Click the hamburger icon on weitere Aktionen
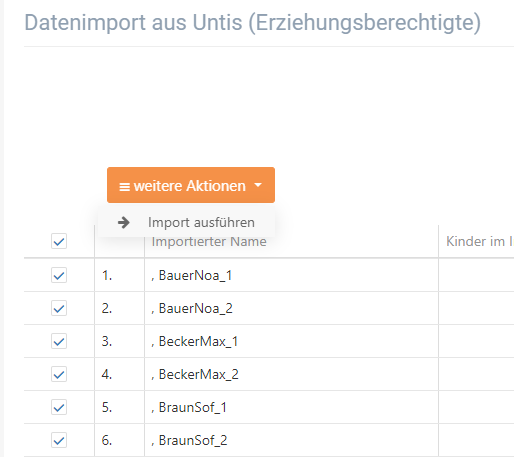 pyautogui.click(x=124, y=187)
